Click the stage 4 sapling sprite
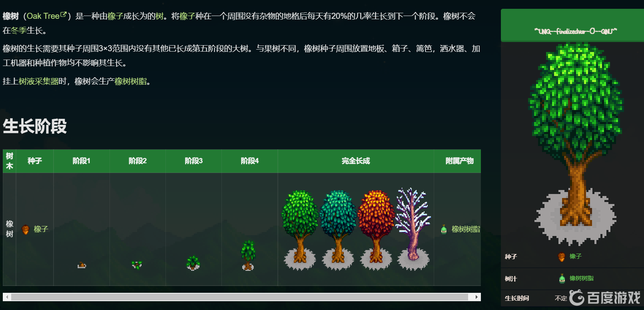 pyautogui.click(x=248, y=255)
